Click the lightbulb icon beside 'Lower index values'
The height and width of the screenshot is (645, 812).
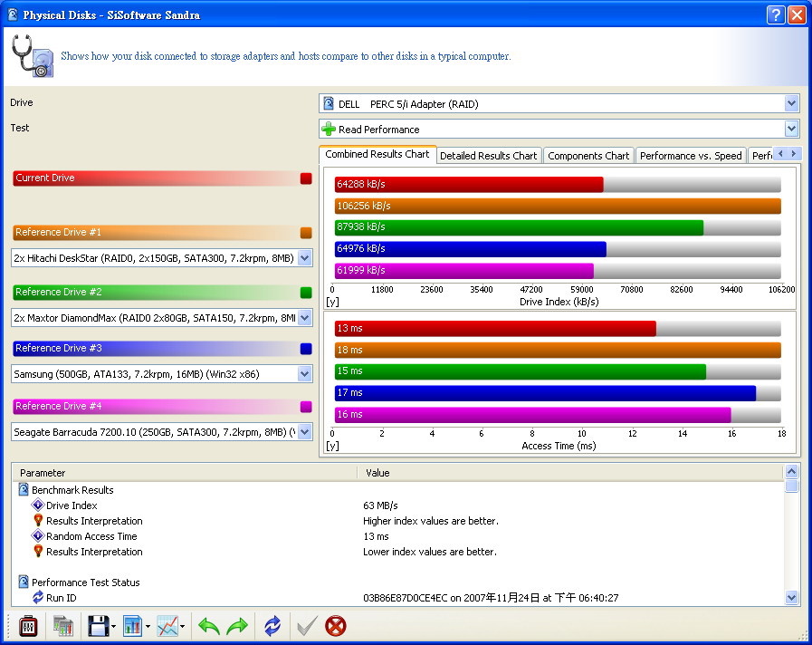(38, 551)
